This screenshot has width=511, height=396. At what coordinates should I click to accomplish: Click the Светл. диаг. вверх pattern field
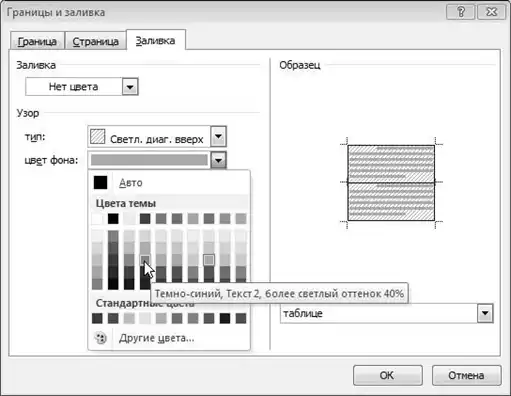[149, 136]
